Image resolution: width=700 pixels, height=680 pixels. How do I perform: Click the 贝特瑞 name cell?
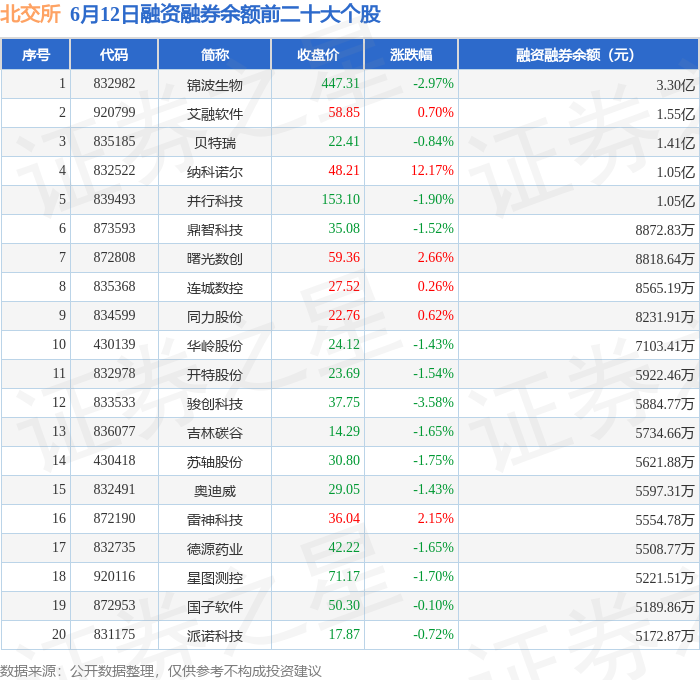coord(215,143)
